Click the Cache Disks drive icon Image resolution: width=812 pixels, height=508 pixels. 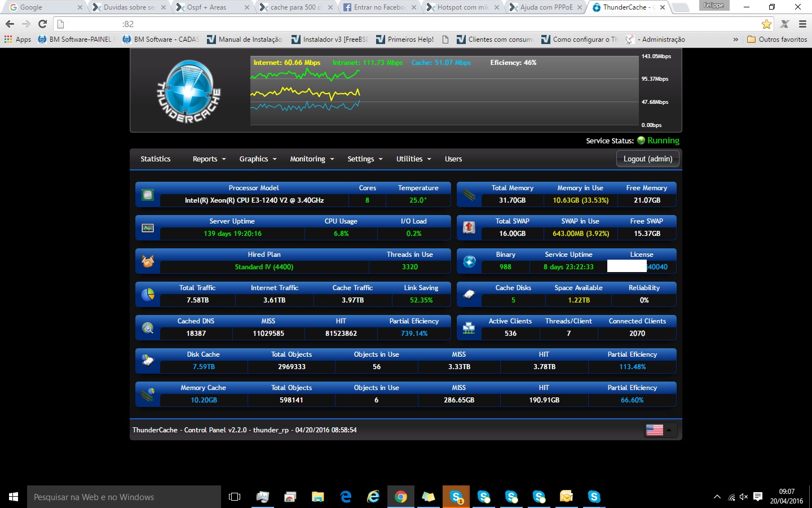[x=469, y=294]
